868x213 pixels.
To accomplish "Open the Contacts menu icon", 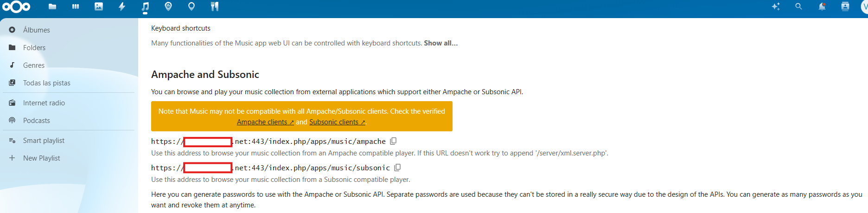I will pos(845,6).
